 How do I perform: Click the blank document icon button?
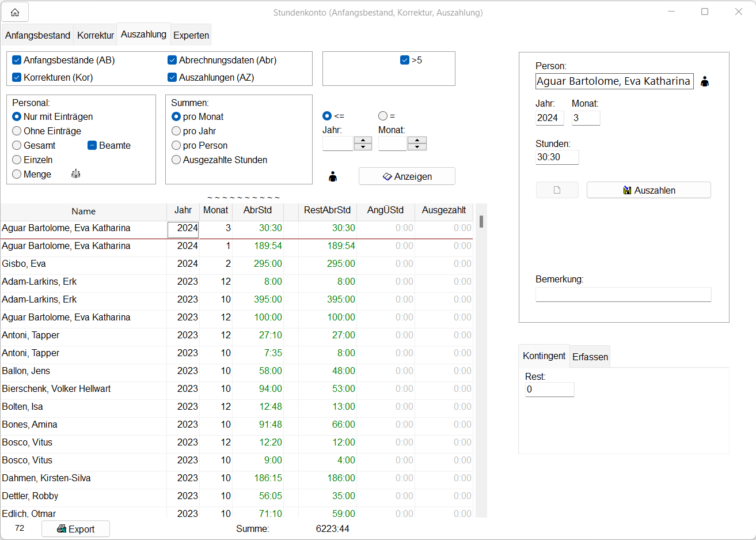coord(557,190)
